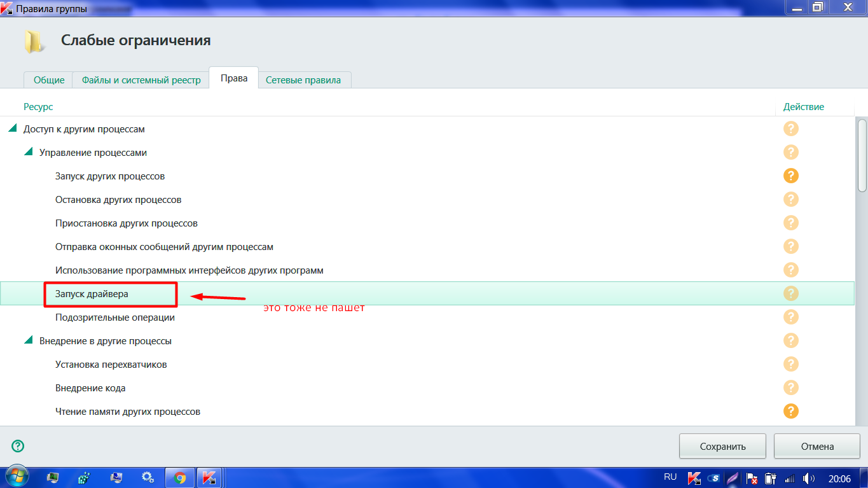Image resolution: width=868 pixels, height=488 pixels.
Task: Click the Ресурс column header
Action: click(38, 107)
